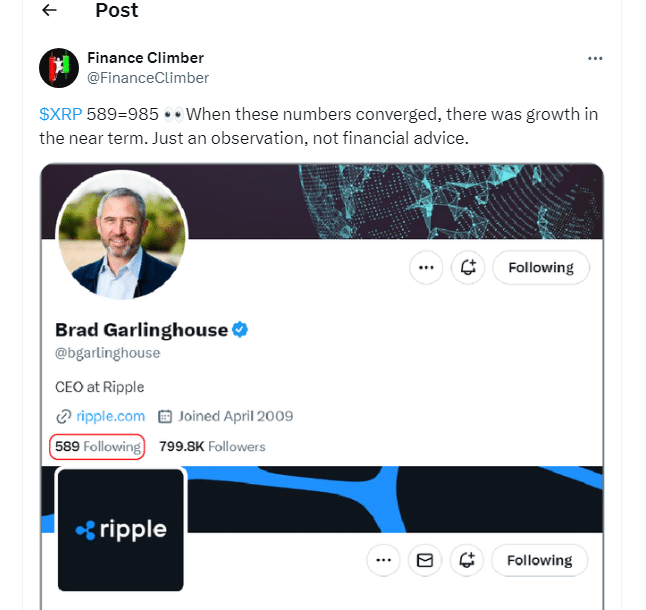The image size is (646, 610).
Task: Click the back arrow next to Post
Action: click(x=50, y=11)
